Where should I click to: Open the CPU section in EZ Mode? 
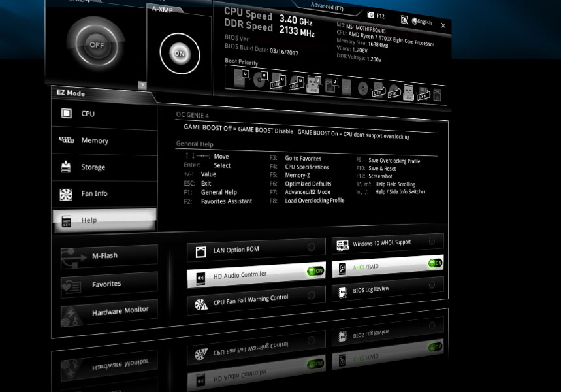click(x=104, y=114)
